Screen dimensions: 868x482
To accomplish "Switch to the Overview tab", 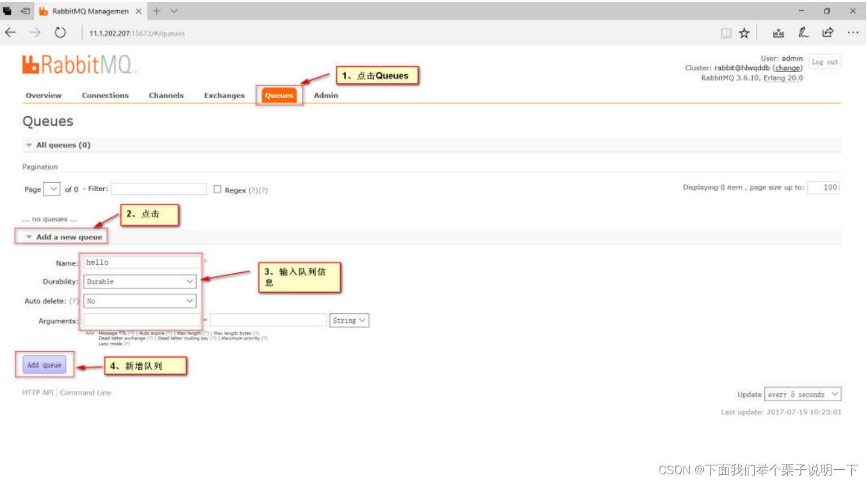I will point(44,96).
